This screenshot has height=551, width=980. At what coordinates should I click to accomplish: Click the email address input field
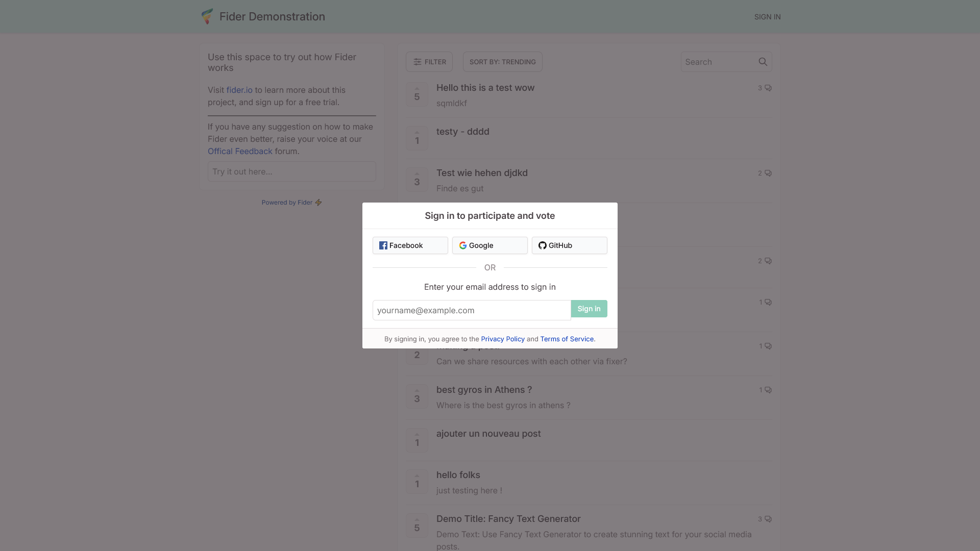coord(472,310)
